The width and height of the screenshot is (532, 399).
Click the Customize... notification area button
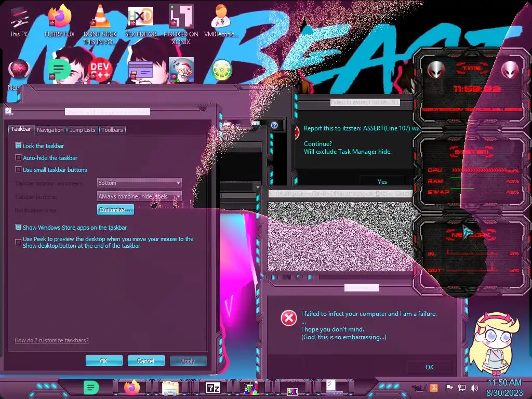(115, 210)
